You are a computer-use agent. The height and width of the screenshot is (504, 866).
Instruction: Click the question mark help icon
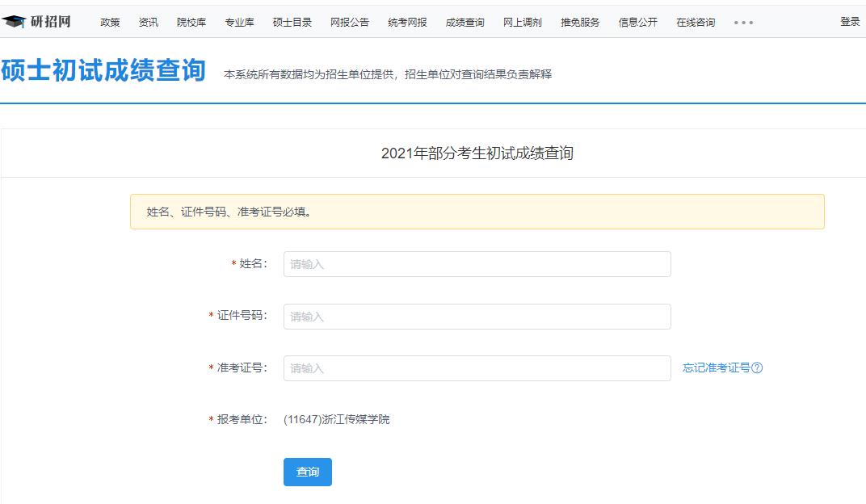[x=757, y=368]
